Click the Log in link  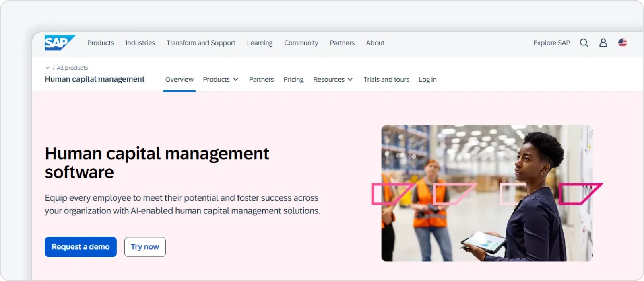tap(427, 80)
